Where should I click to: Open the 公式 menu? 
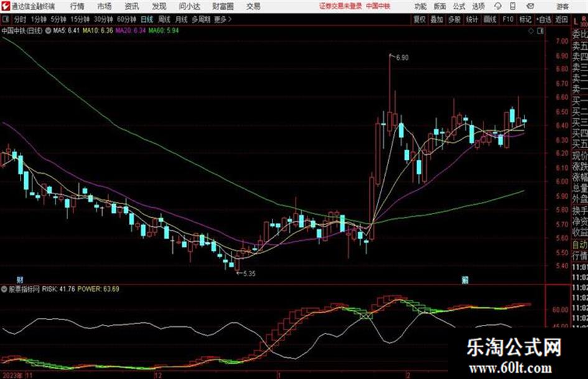(459, 6)
